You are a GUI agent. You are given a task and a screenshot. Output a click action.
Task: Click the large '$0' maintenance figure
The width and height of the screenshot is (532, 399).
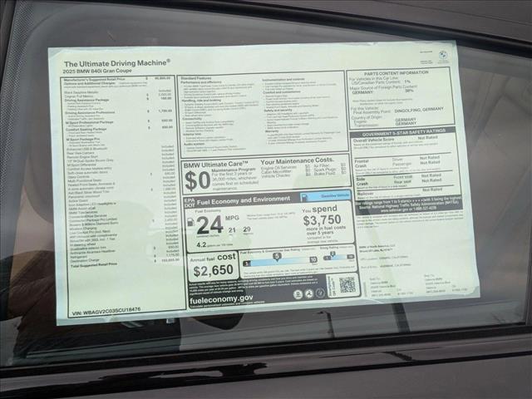(x=198, y=181)
